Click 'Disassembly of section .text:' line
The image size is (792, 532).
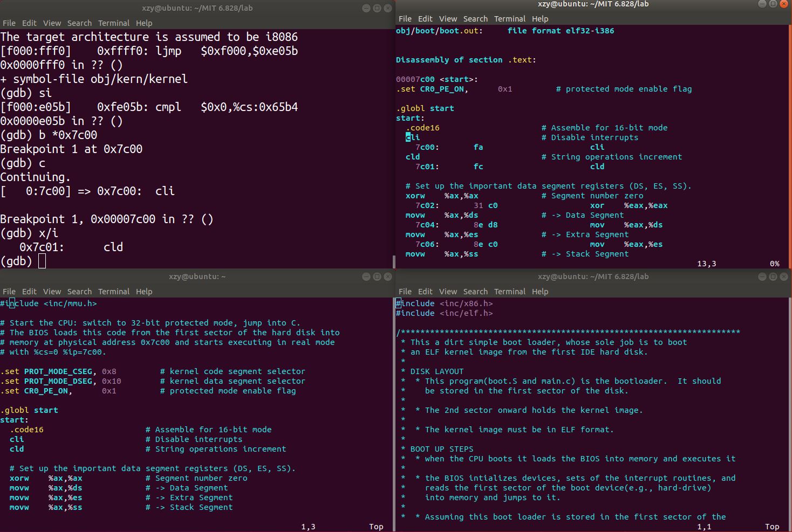coord(466,60)
